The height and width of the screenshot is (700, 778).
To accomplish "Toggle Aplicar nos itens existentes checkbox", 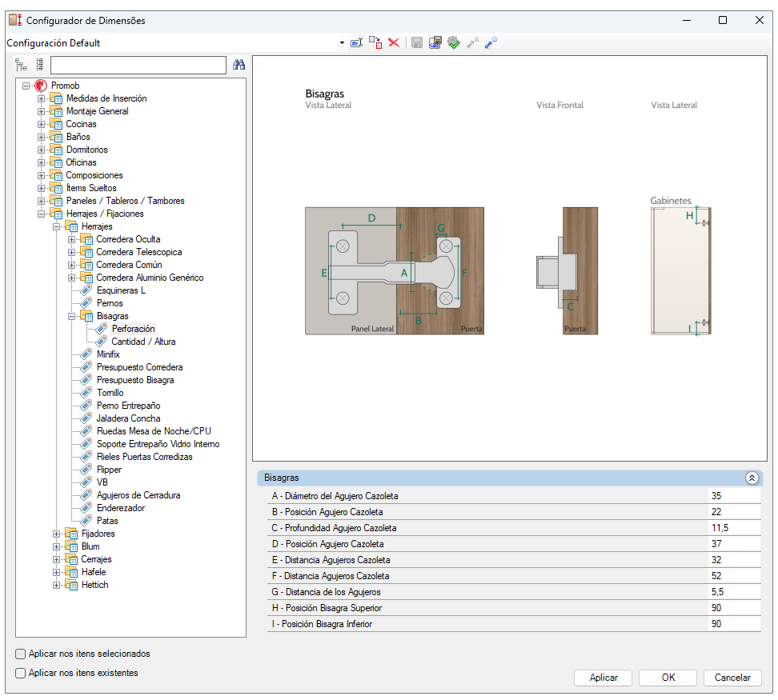I will 20,674.
